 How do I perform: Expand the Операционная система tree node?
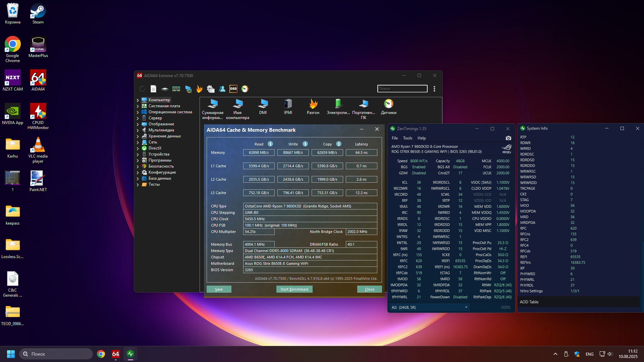[x=138, y=112]
